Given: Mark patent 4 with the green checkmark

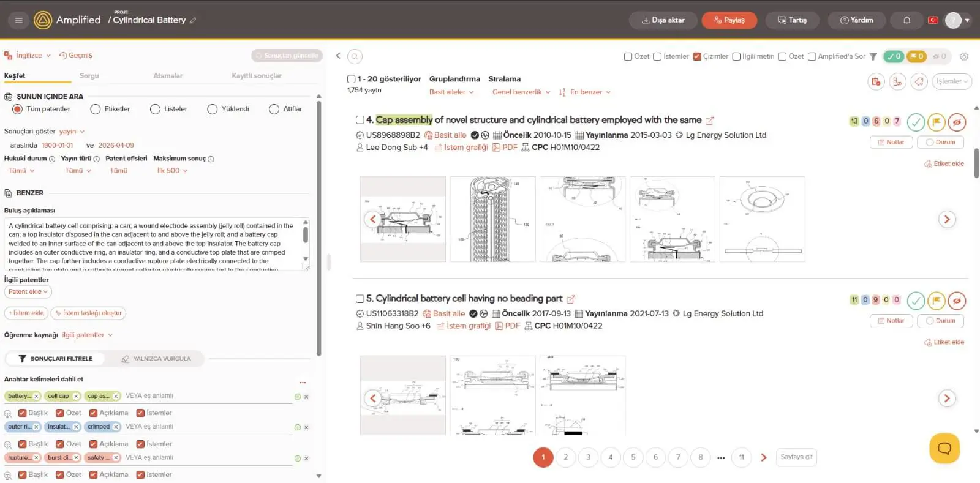Looking at the screenshot, I should (x=915, y=122).
